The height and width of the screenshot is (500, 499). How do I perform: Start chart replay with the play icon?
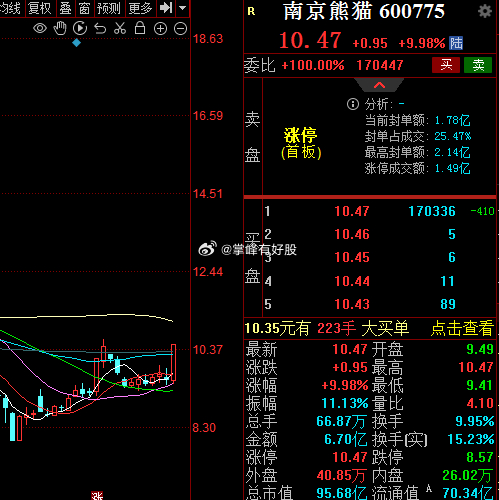80,28
